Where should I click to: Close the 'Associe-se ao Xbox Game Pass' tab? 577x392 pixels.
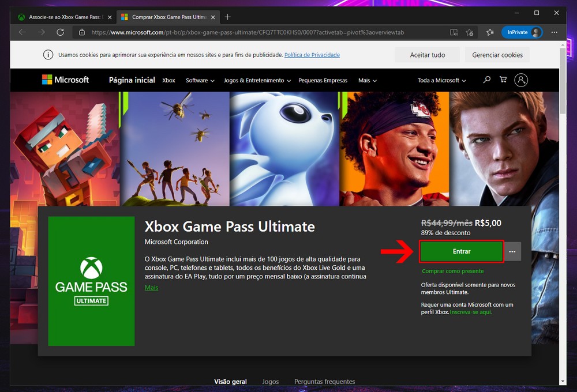tap(110, 17)
